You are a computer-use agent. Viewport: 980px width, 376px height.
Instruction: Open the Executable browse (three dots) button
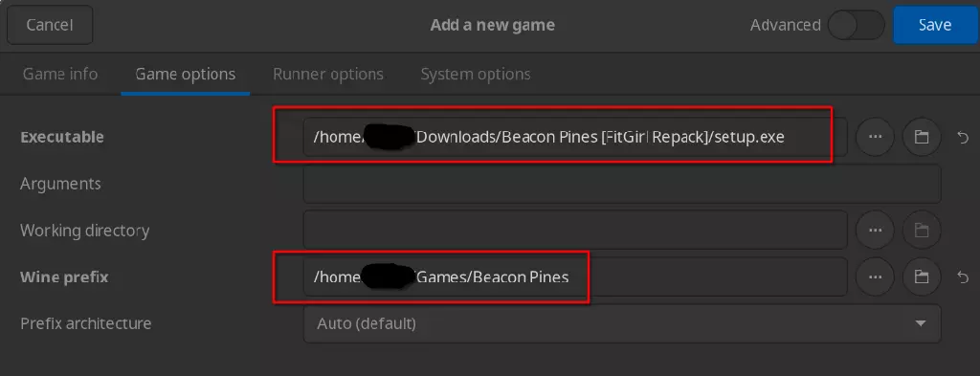point(875,137)
